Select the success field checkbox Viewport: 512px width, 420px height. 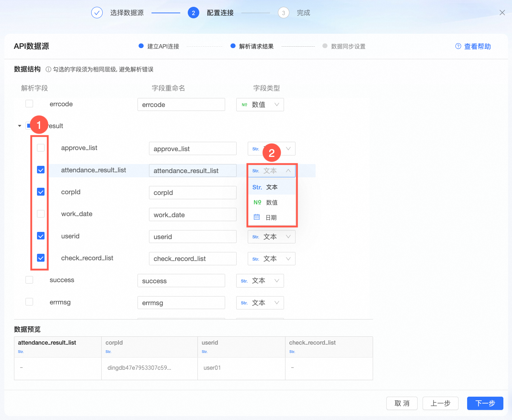click(29, 280)
